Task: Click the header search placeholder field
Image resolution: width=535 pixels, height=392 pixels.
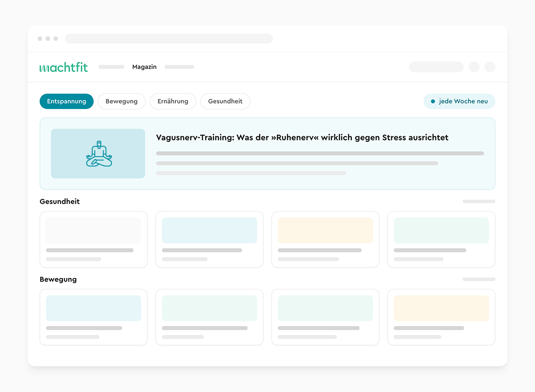Action: tap(436, 67)
